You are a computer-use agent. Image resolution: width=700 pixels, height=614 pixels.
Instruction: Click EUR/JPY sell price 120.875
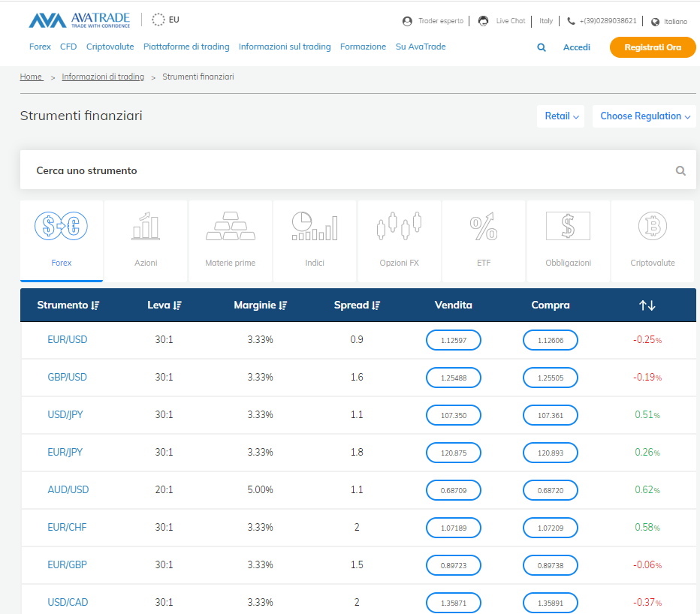coord(454,453)
